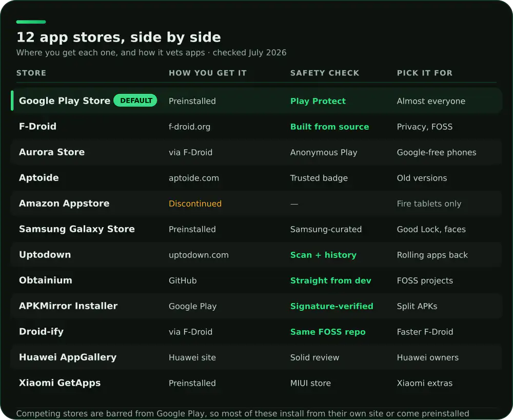Click the Samsung-curated safety cell
The height and width of the screenshot is (420, 513).
coord(326,229)
